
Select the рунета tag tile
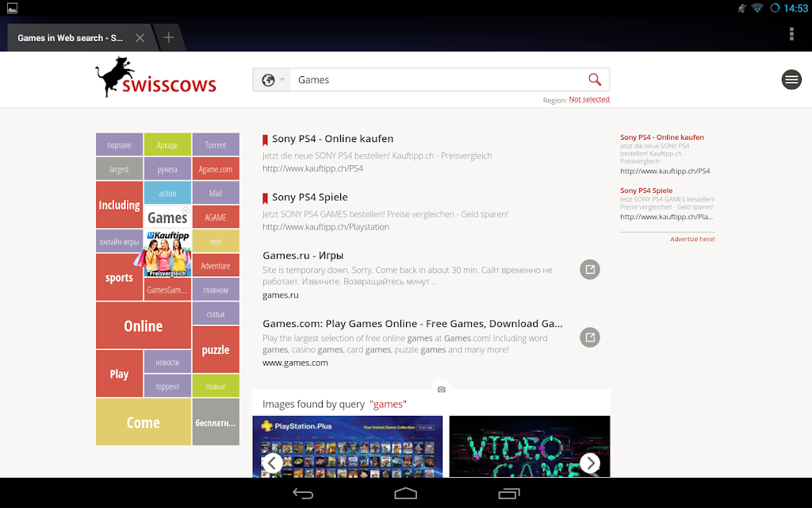[167, 168]
